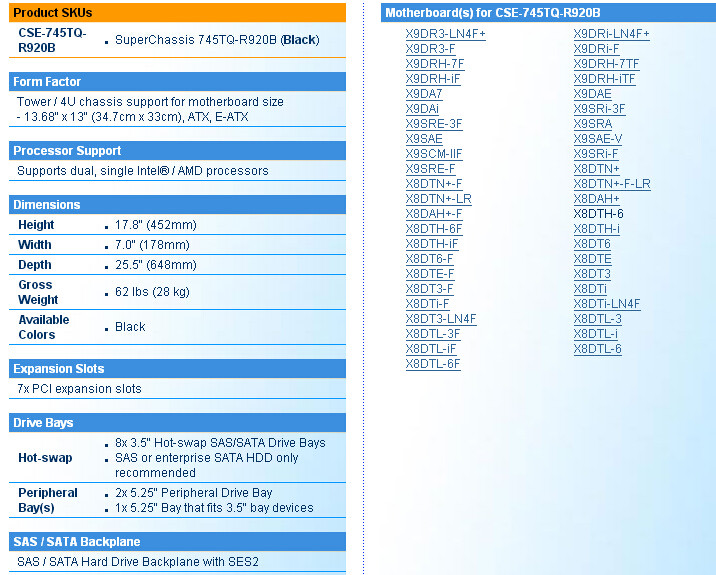
Task: Select the 7.0" (178mm) width value
Action: pyautogui.click(x=152, y=245)
